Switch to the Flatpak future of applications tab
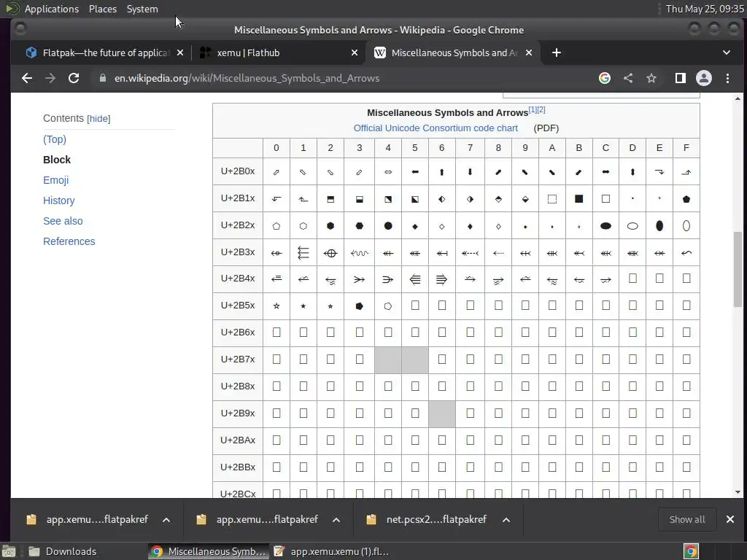The height and width of the screenshot is (560, 747). [x=106, y=52]
